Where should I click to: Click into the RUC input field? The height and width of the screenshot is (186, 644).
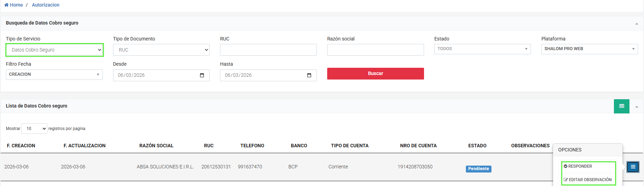pos(268,50)
